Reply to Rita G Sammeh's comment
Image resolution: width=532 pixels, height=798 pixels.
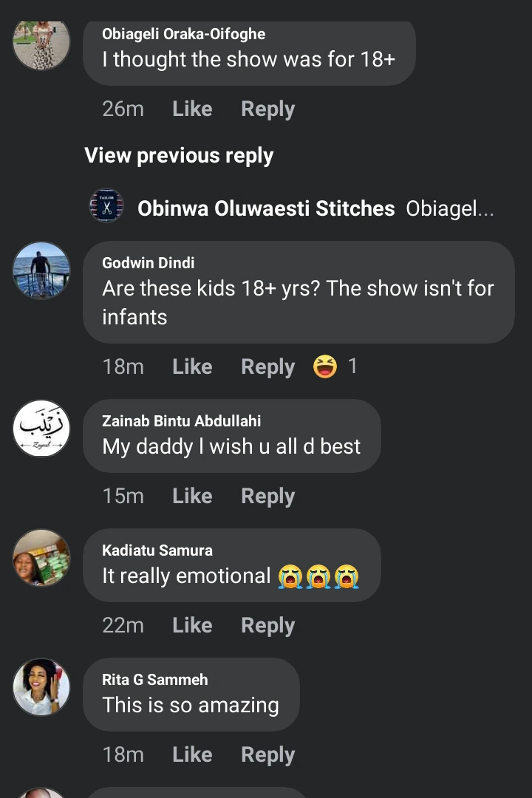click(x=267, y=755)
